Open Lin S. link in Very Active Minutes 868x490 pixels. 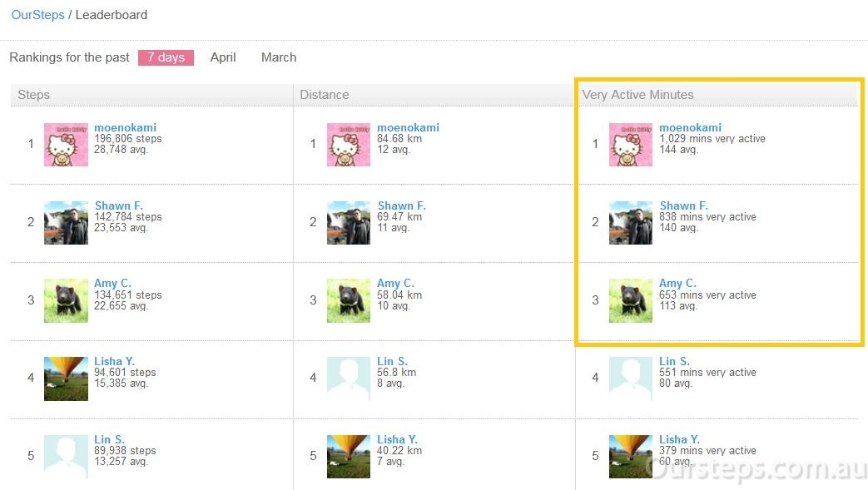coord(674,361)
